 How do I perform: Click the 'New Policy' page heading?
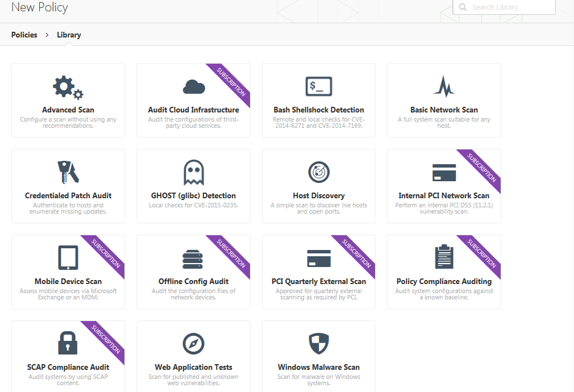click(40, 7)
